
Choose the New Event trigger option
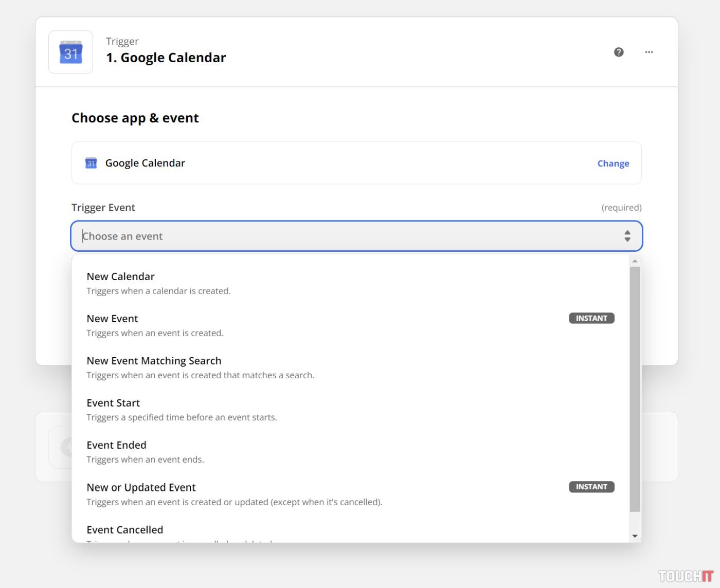point(113,319)
